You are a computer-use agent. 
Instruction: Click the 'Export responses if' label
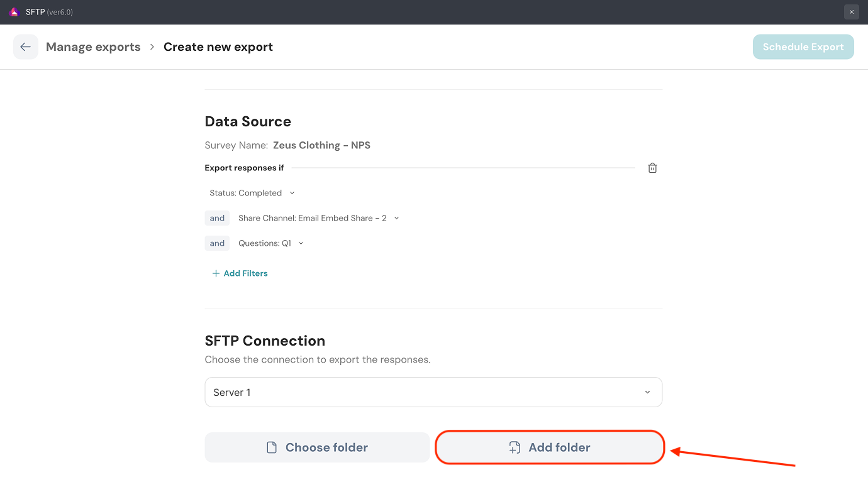[244, 168]
